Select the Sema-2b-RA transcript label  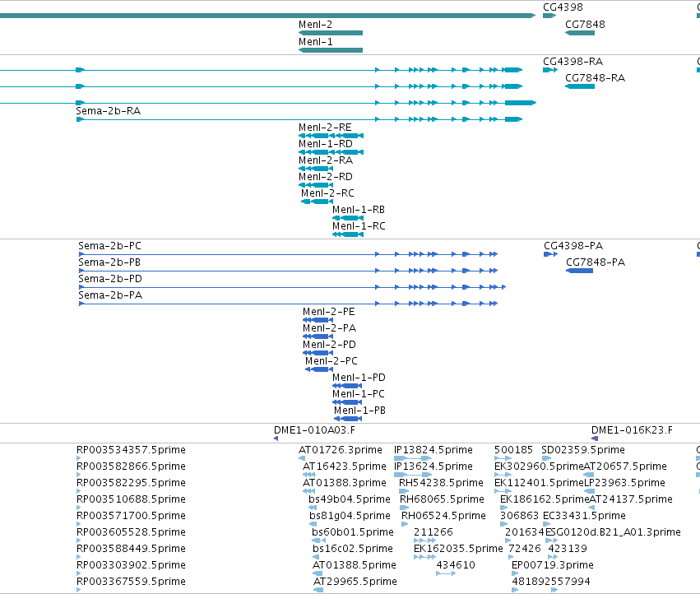pyautogui.click(x=108, y=111)
